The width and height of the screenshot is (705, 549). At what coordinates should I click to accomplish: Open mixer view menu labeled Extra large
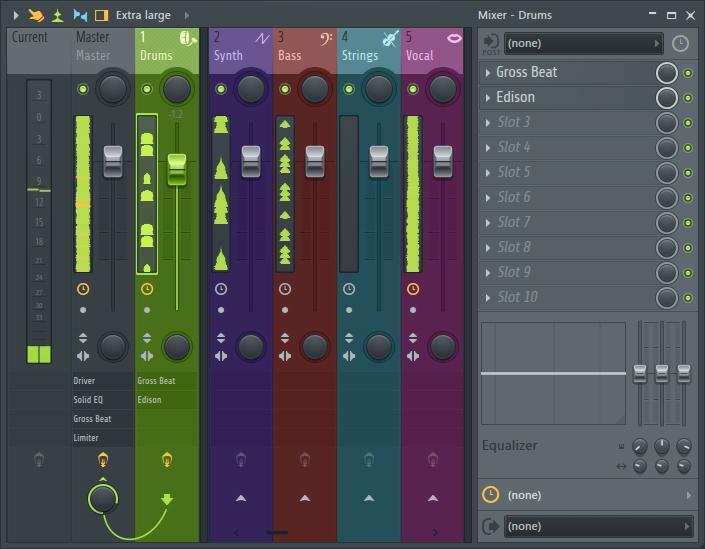point(143,15)
